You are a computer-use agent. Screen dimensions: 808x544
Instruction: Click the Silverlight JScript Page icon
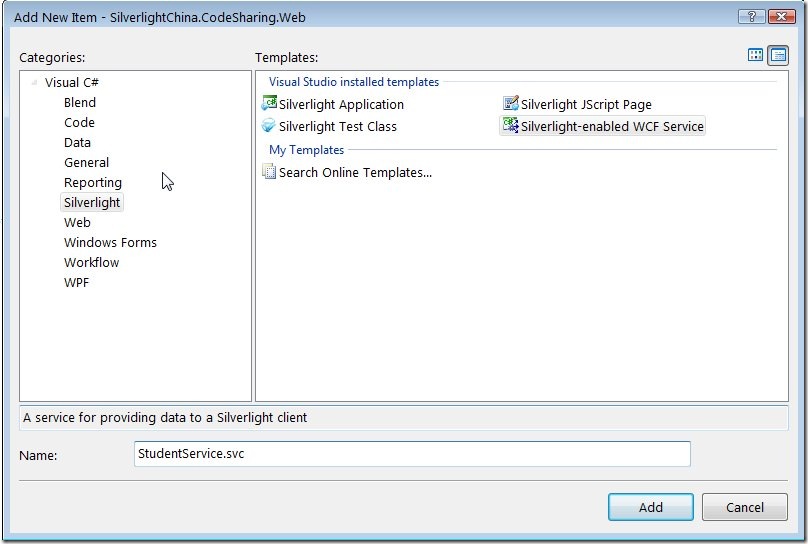[x=511, y=103]
